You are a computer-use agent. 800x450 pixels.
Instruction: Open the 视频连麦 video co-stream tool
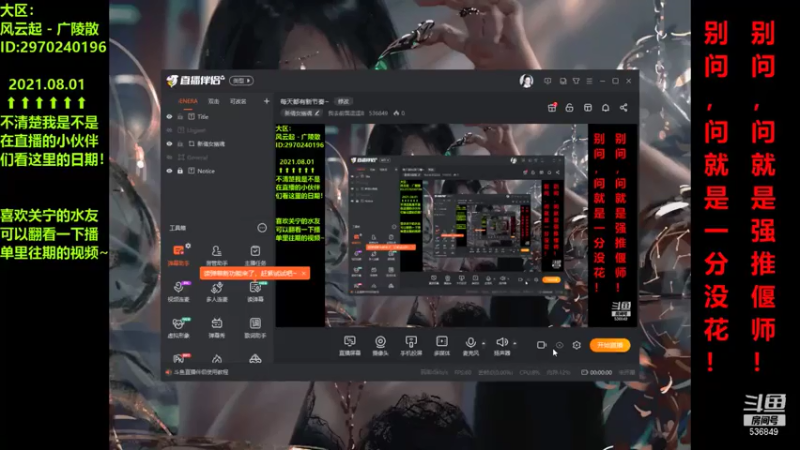pyautogui.click(x=178, y=291)
